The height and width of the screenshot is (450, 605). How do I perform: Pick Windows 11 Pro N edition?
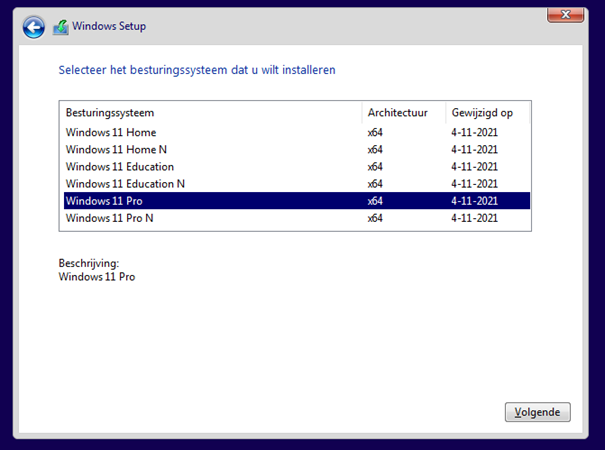click(297, 218)
